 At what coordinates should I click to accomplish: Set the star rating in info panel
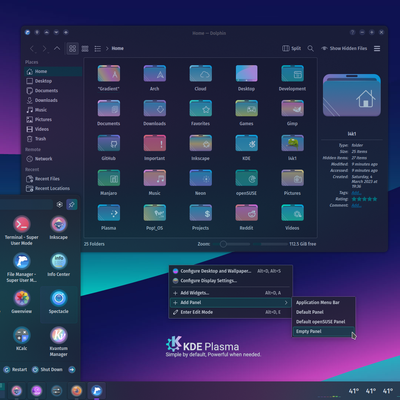pos(364,199)
